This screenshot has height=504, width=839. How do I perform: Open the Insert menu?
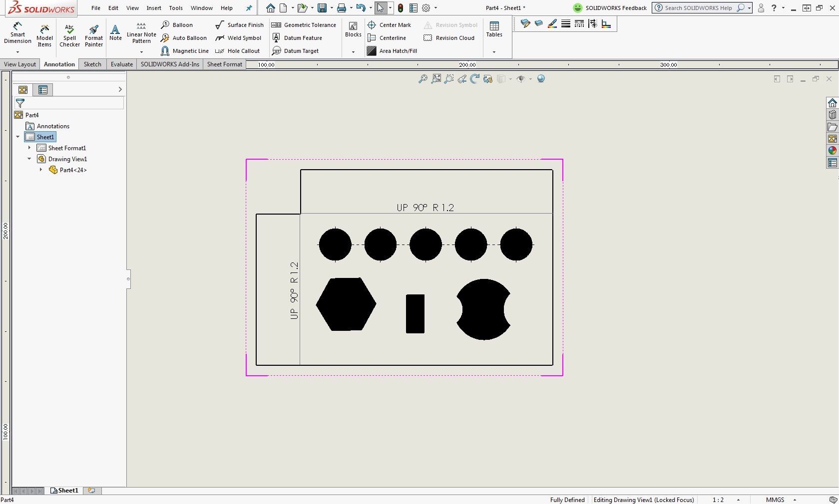pyautogui.click(x=154, y=8)
